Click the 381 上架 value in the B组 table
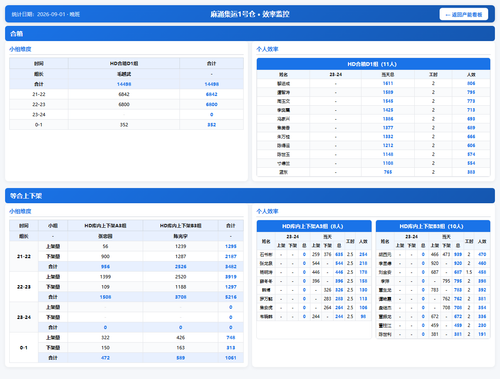The image size is (500, 379). [x=435, y=334]
